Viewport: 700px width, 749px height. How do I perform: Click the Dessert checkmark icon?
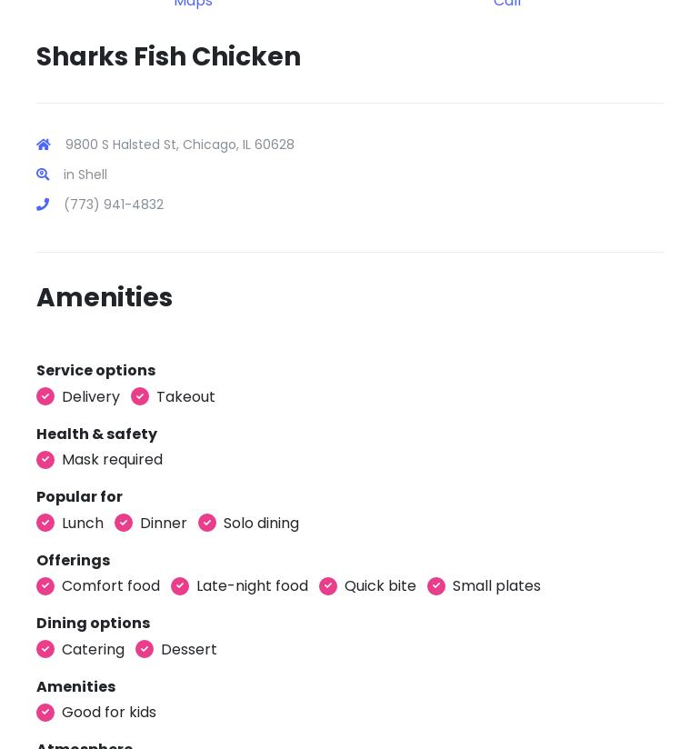click(145, 649)
